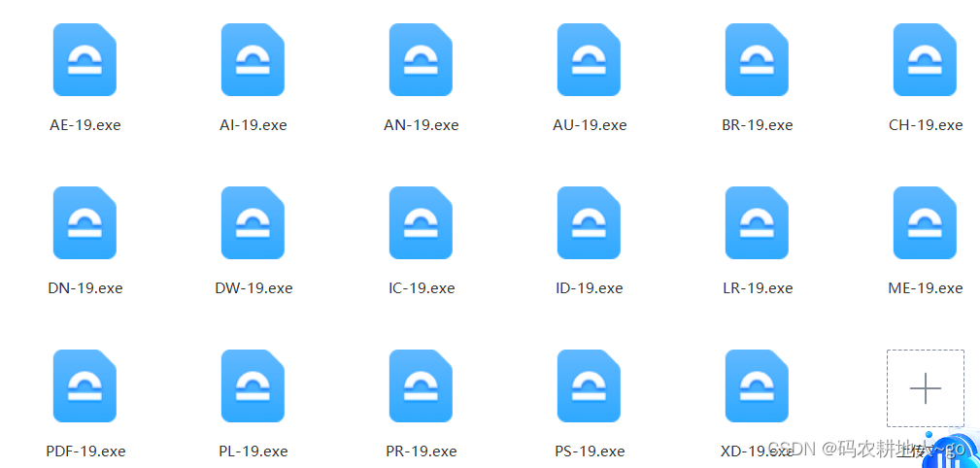Select the AU-19.exe file icon
The width and height of the screenshot is (980, 468).
coord(590,60)
